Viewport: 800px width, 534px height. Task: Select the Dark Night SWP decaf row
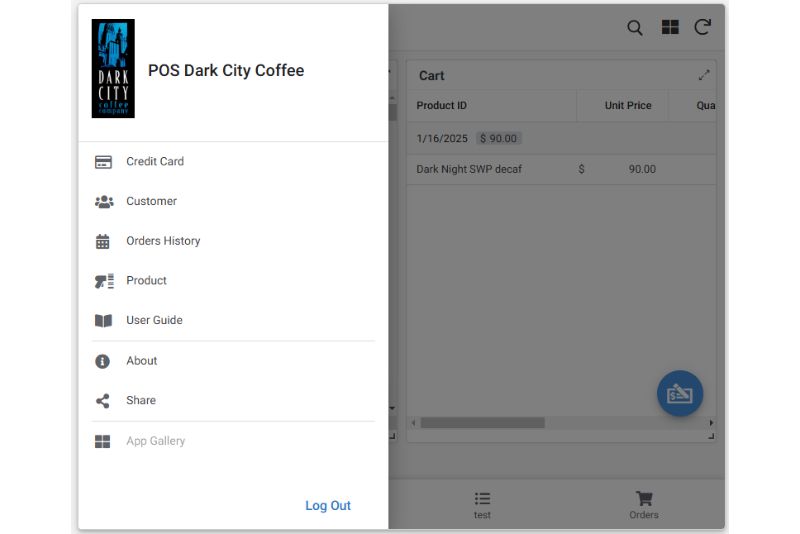pos(561,169)
